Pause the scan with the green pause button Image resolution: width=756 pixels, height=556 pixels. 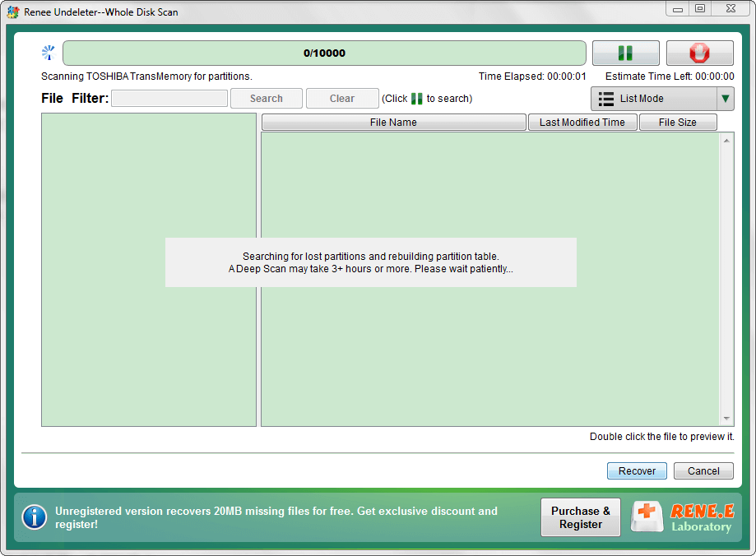[x=625, y=53]
